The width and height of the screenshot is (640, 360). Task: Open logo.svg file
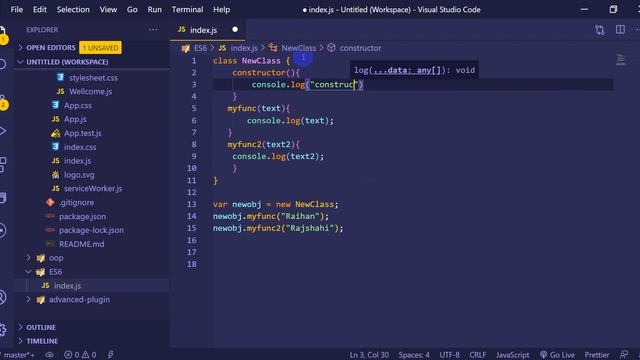[x=79, y=175]
